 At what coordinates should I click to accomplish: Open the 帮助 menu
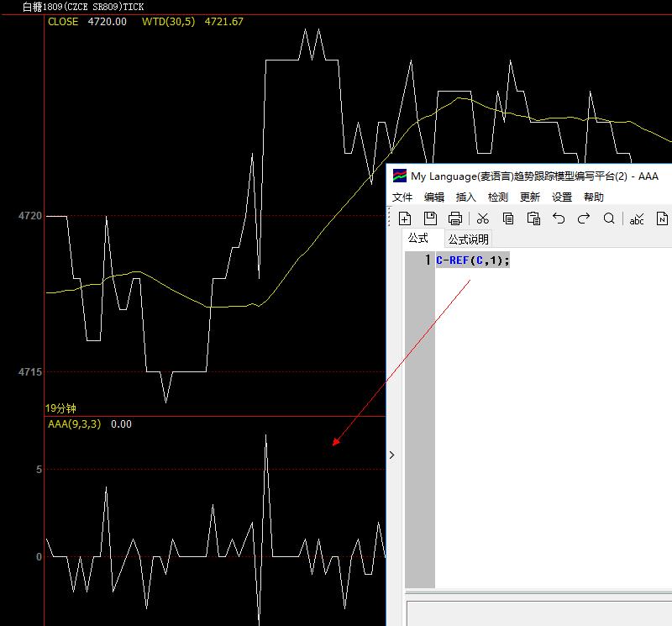pos(594,197)
